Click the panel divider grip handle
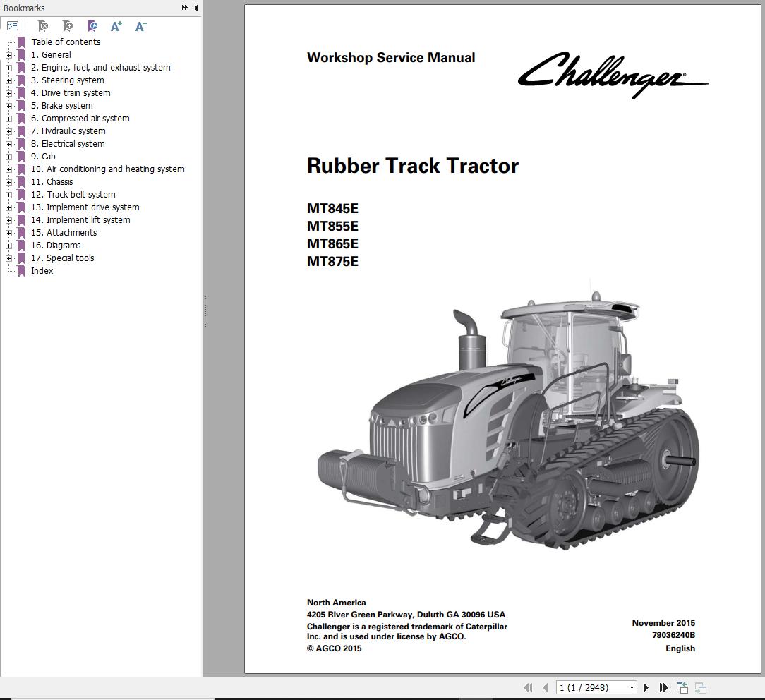765x700 pixels. [206, 310]
